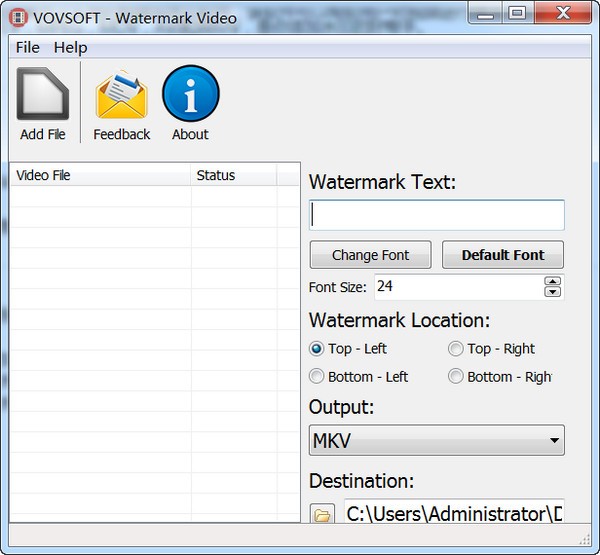Open the About info icon
The image size is (600, 555).
(191, 93)
